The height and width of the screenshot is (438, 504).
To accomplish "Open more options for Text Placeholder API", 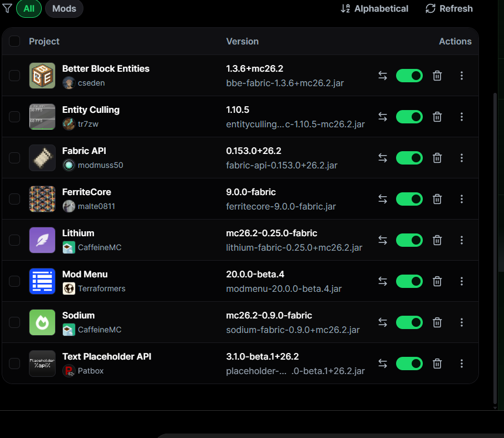I will [x=462, y=364].
